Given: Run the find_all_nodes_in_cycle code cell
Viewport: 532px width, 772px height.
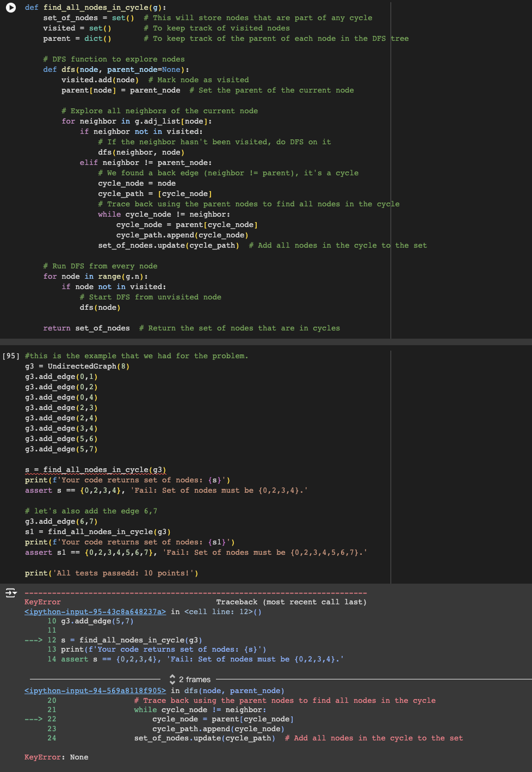Looking at the screenshot, I should point(11,8).
